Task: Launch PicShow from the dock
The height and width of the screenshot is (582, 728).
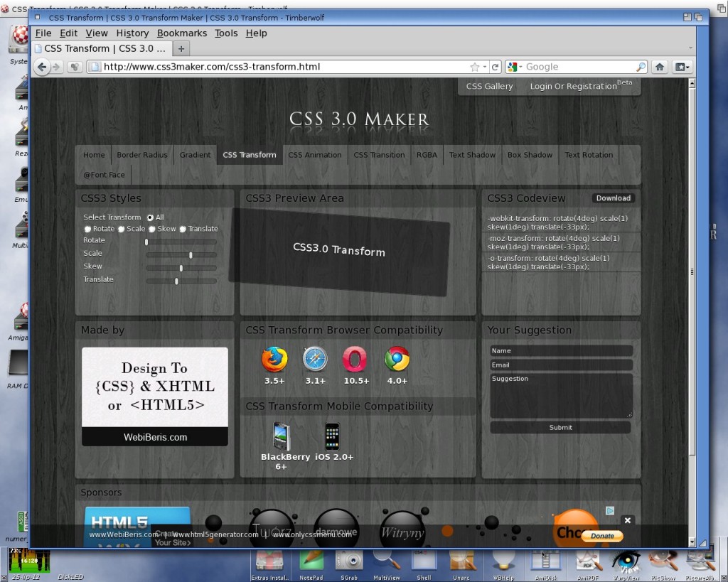Action: 663,564
